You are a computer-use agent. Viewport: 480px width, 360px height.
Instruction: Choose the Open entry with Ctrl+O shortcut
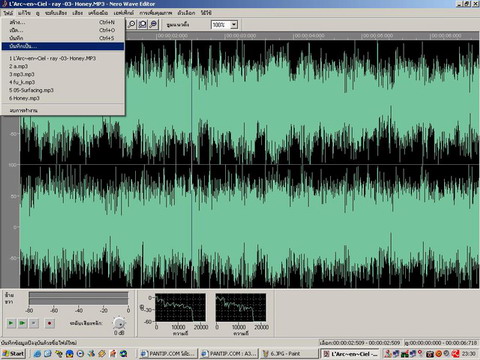click(63, 30)
